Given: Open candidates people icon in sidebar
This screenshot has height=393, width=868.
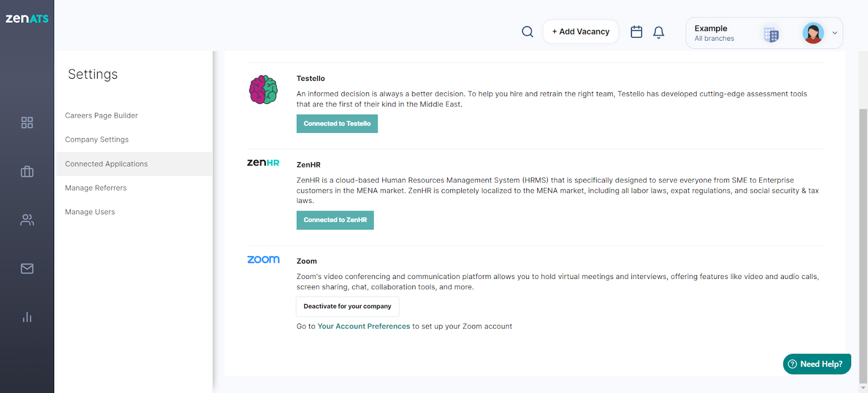Looking at the screenshot, I should (x=27, y=220).
